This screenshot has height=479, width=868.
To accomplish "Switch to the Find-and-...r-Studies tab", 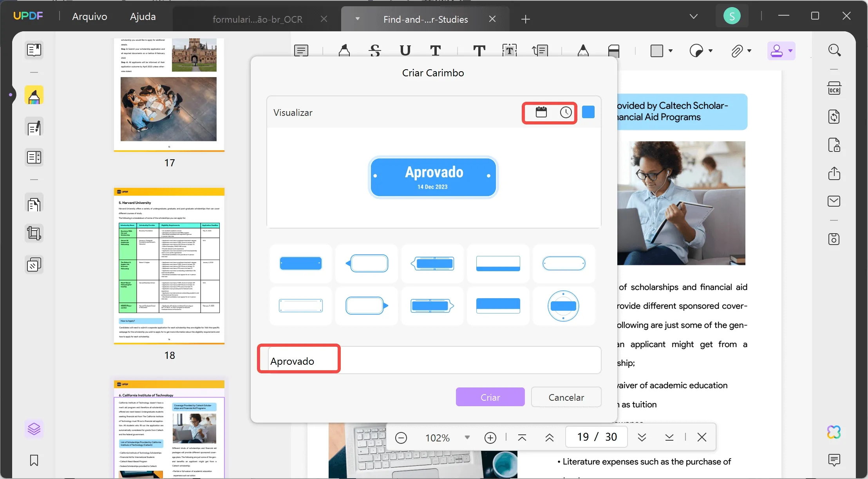I will pyautogui.click(x=425, y=19).
